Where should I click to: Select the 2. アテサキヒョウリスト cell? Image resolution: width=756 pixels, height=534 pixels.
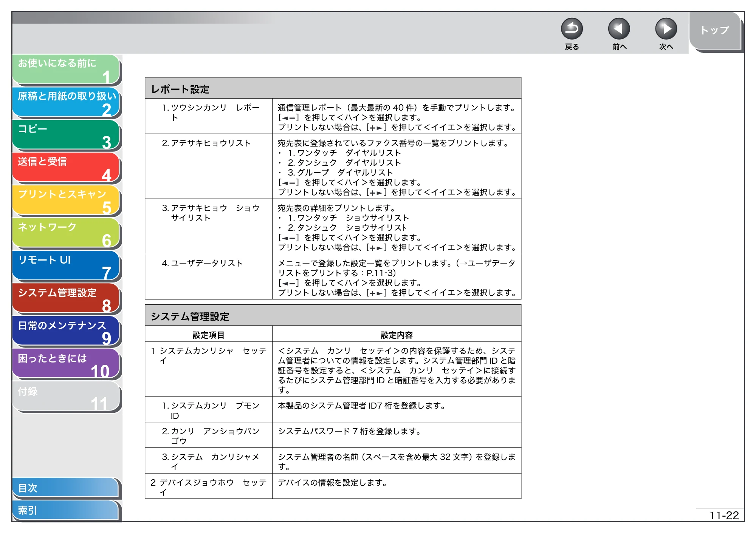point(209,166)
